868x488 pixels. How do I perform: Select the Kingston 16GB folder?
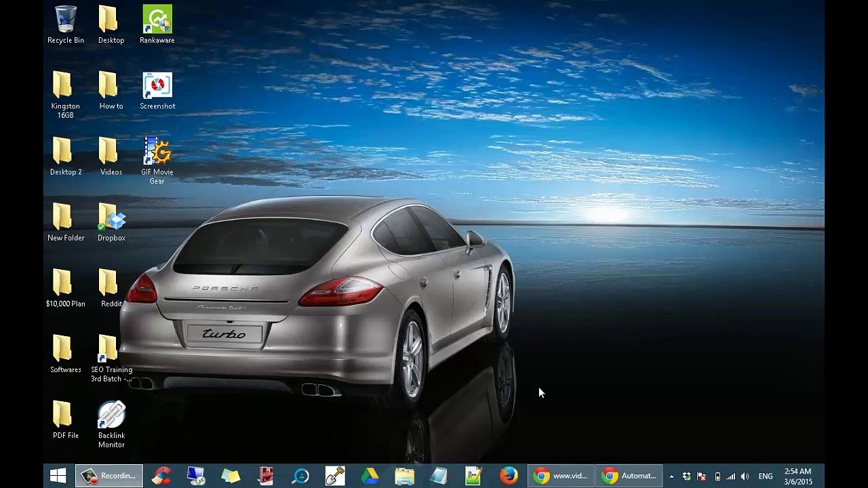pyautogui.click(x=66, y=95)
